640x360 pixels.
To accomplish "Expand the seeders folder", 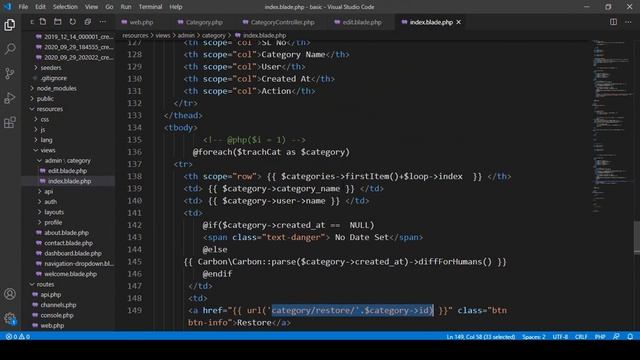I will [x=51, y=68].
